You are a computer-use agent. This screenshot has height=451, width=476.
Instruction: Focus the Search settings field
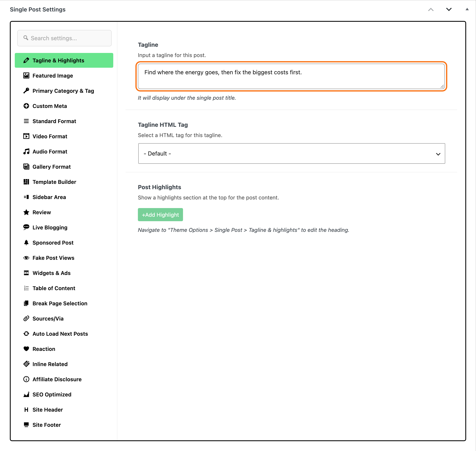point(64,38)
